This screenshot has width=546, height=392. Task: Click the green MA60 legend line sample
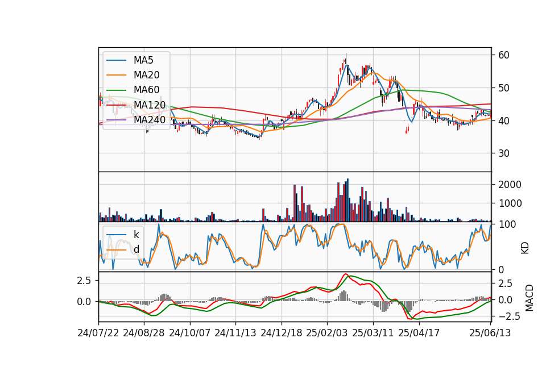pos(116,90)
